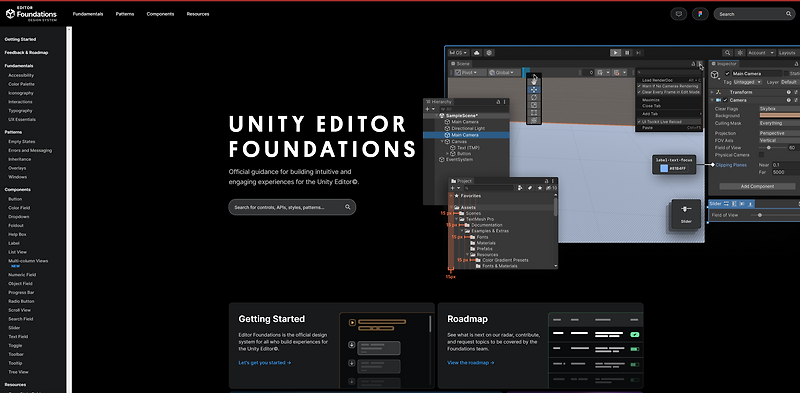
Task: Open the Toolbar component page
Action: 16,354
